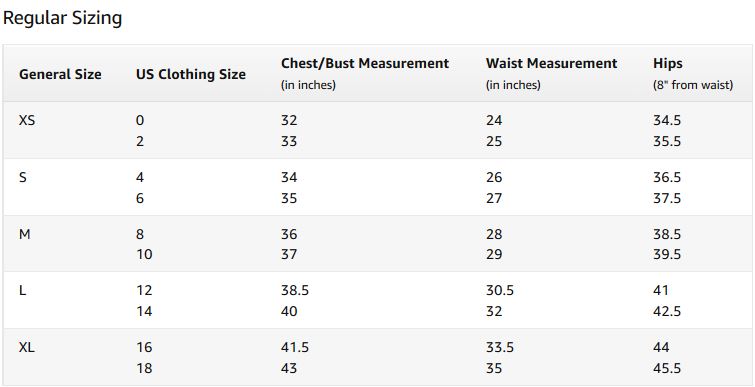Image resolution: width=755 pixels, height=387 pixels.
Task: Click the 38.5 chest measurement value
Action: coord(295,291)
